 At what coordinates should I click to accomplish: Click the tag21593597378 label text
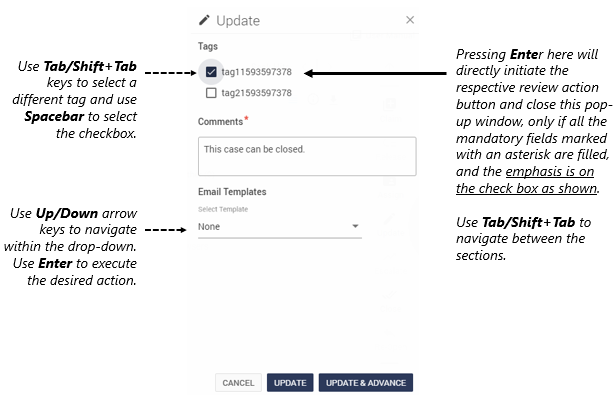(256, 93)
